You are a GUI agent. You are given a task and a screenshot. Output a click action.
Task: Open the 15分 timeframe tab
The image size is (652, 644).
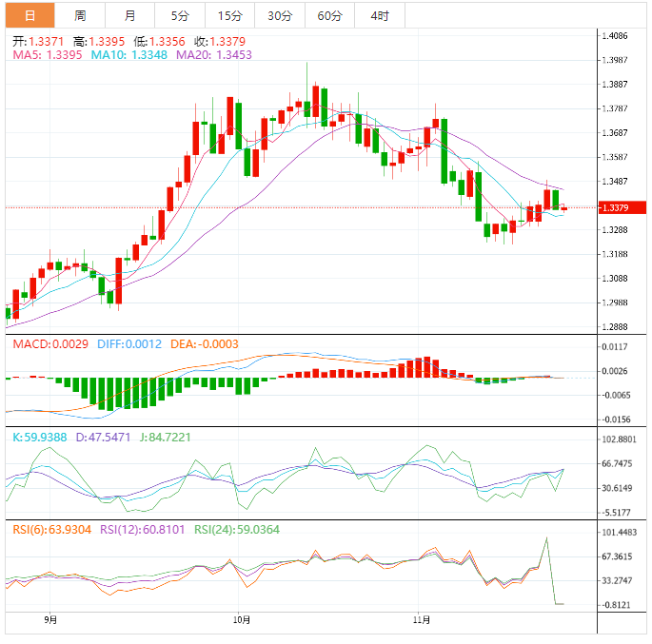tap(229, 15)
